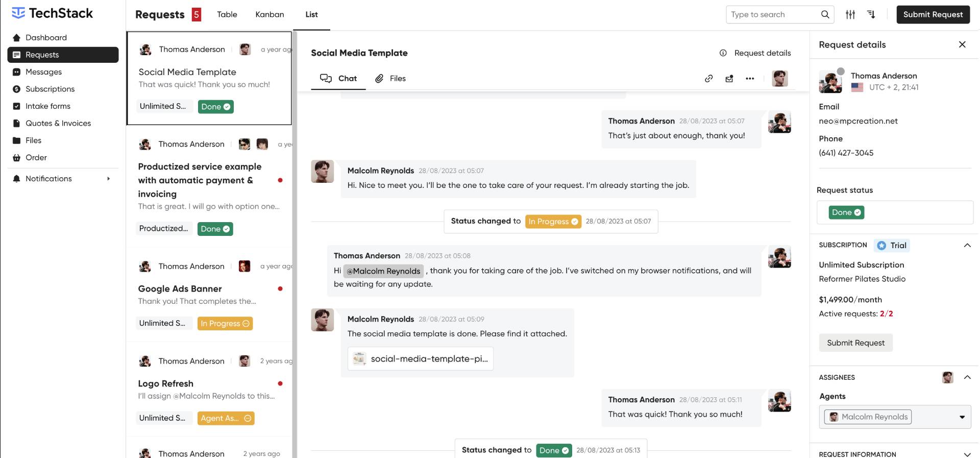The image size is (980, 458).
Task: Open the Agents dropdown for Malcolm Reynolds
Action: tap(962, 417)
